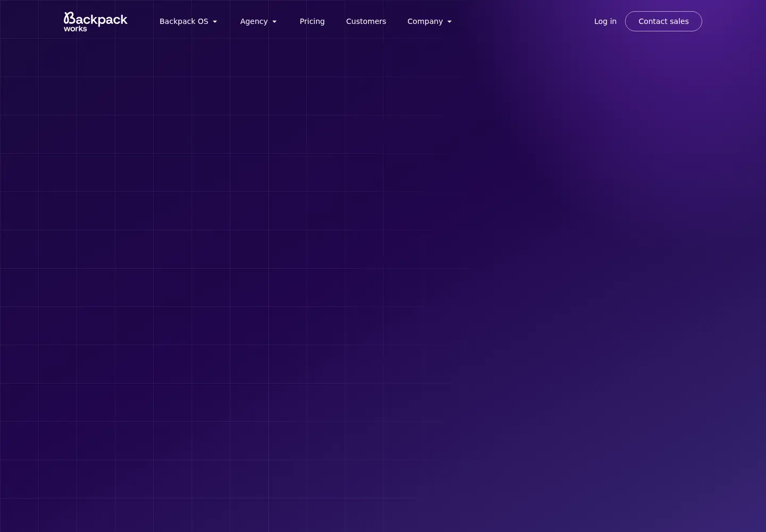Go to the Customers page

pyautogui.click(x=366, y=21)
